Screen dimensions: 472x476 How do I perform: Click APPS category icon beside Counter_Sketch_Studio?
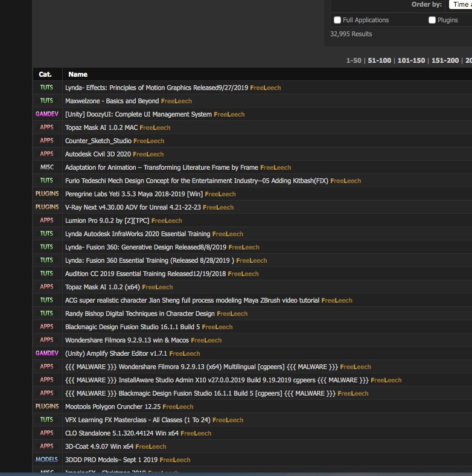tap(46, 141)
